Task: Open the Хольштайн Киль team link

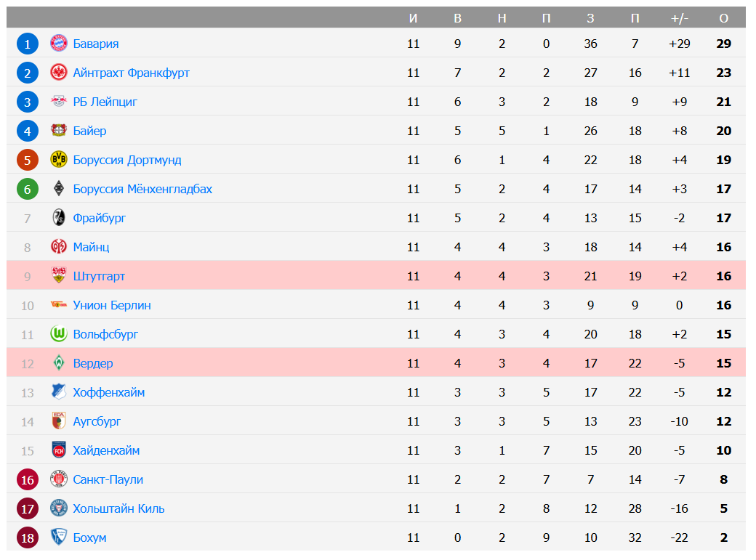Action: pos(118,508)
